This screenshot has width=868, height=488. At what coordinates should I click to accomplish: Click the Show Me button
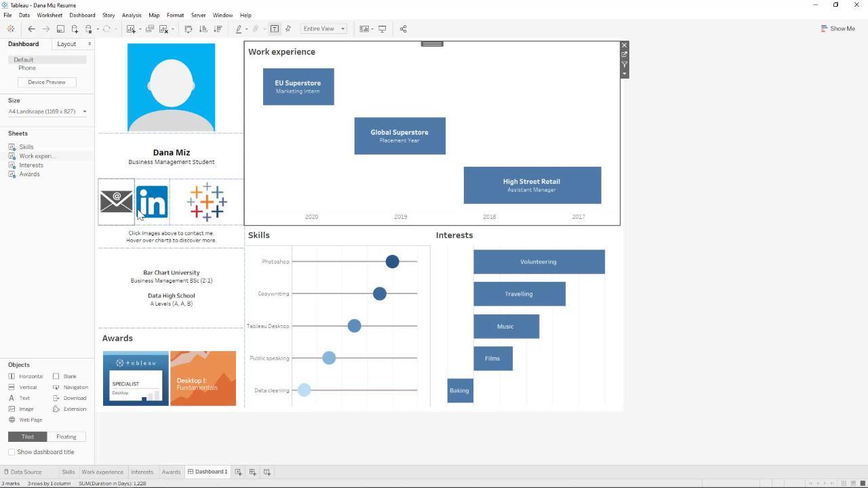click(x=838, y=28)
